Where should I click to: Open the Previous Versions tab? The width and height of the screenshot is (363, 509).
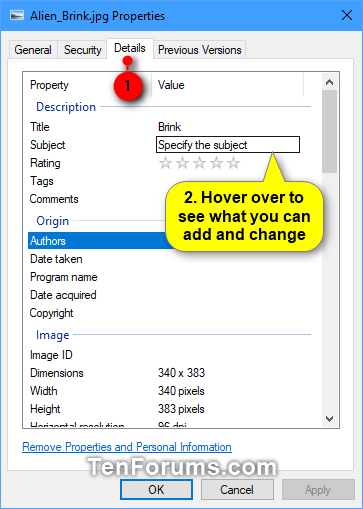point(199,50)
